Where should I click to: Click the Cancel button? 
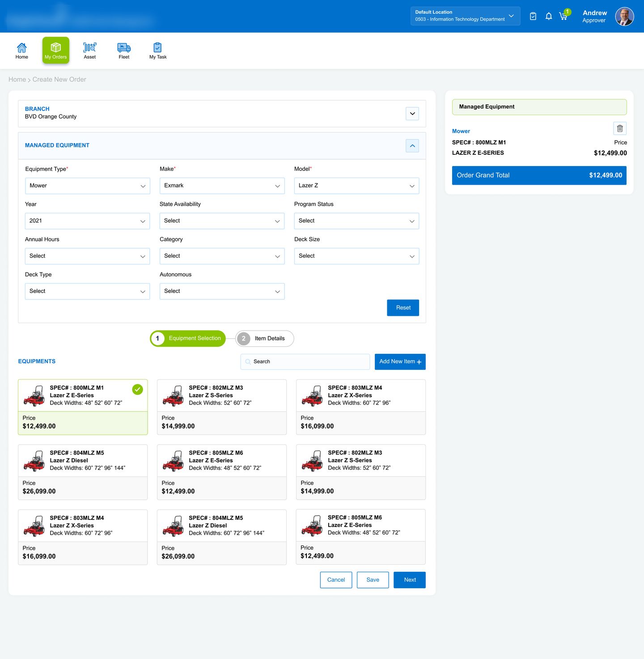click(336, 580)
